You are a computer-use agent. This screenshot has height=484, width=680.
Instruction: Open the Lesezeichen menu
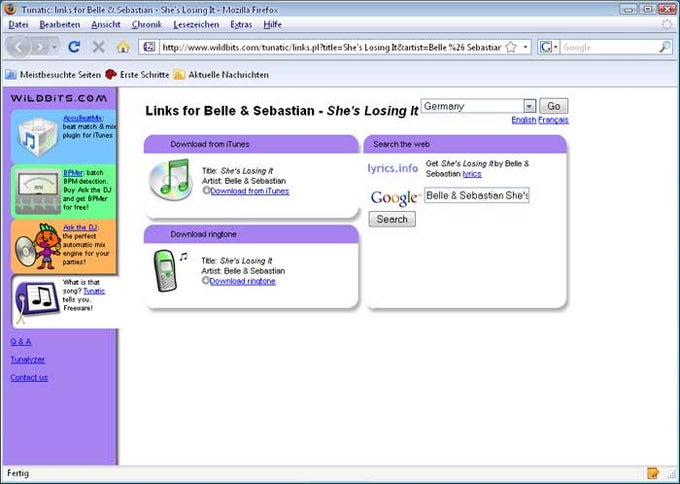tap(196, 25)
